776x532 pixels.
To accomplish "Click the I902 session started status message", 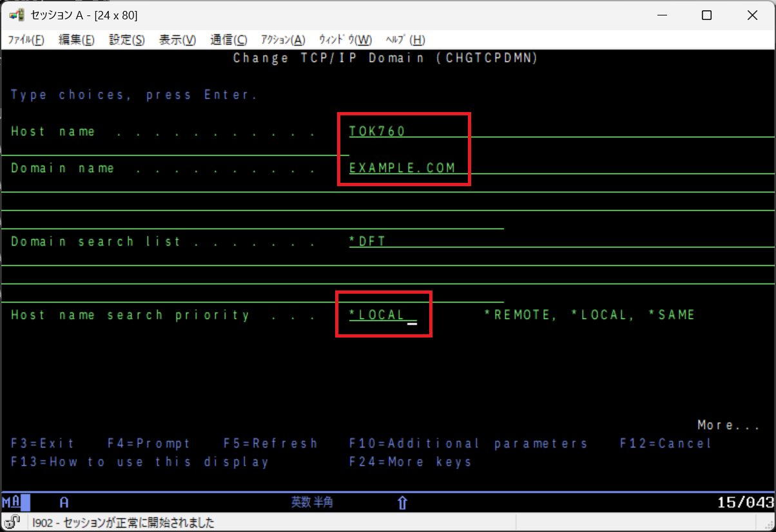I will point(124,523).
